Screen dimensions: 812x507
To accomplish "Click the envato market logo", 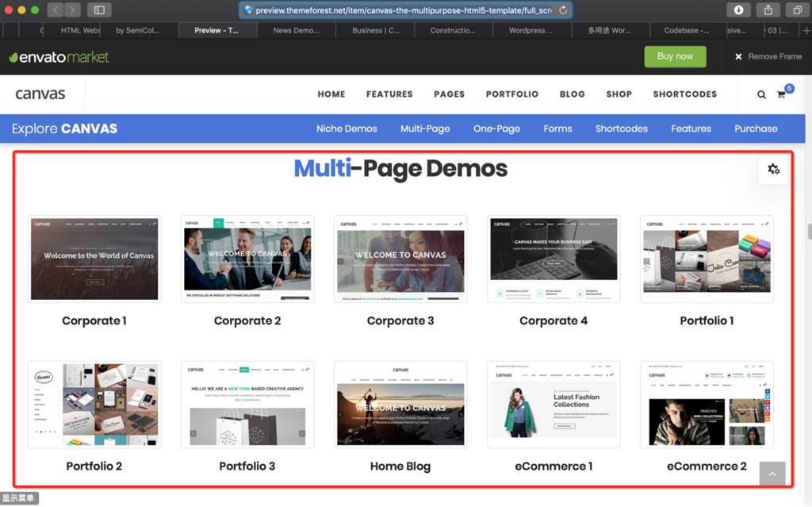I will click(x=59, y=57).
